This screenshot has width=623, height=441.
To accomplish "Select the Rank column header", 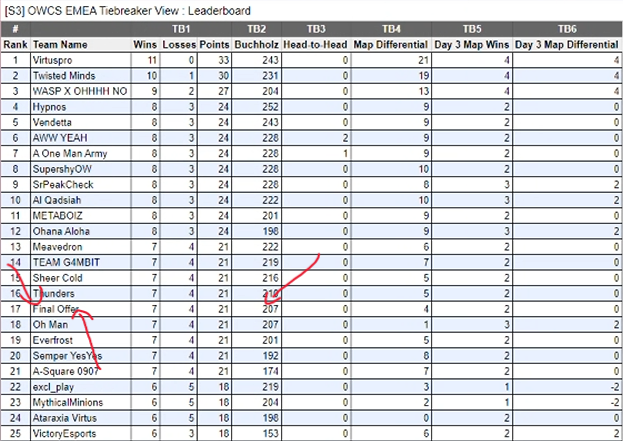I will tap(15, 44).
